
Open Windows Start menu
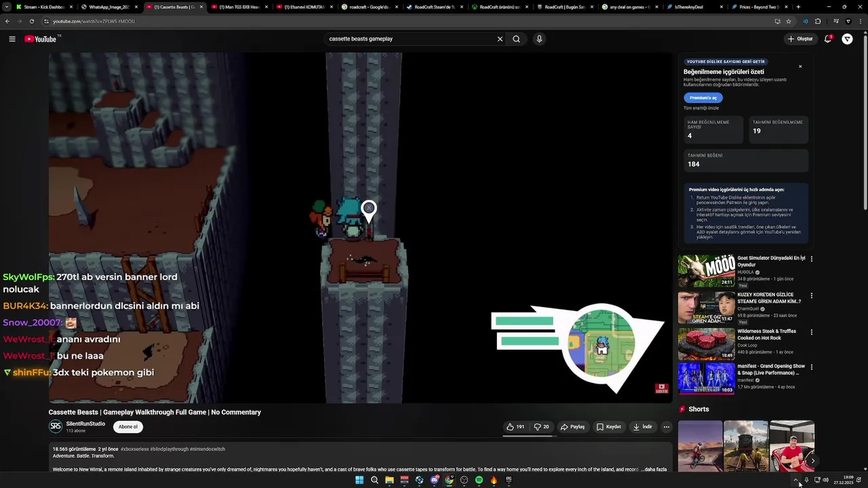[359, 480]
